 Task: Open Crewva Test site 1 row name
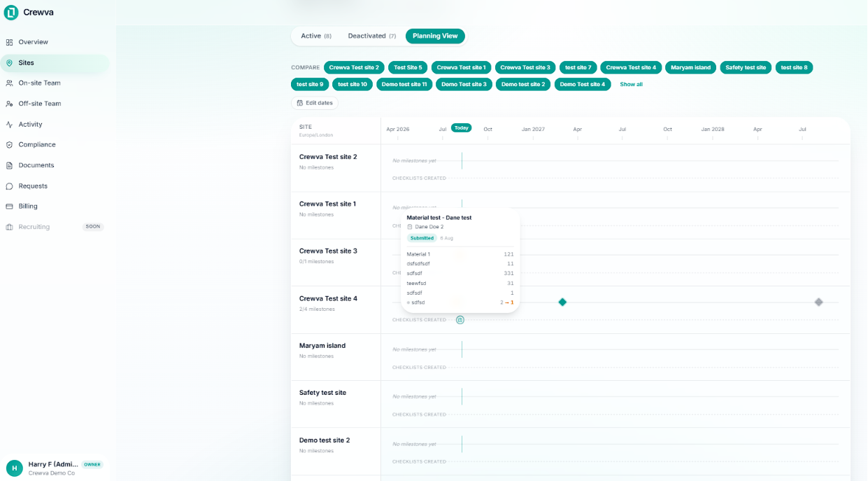click(x=327, y=204)
